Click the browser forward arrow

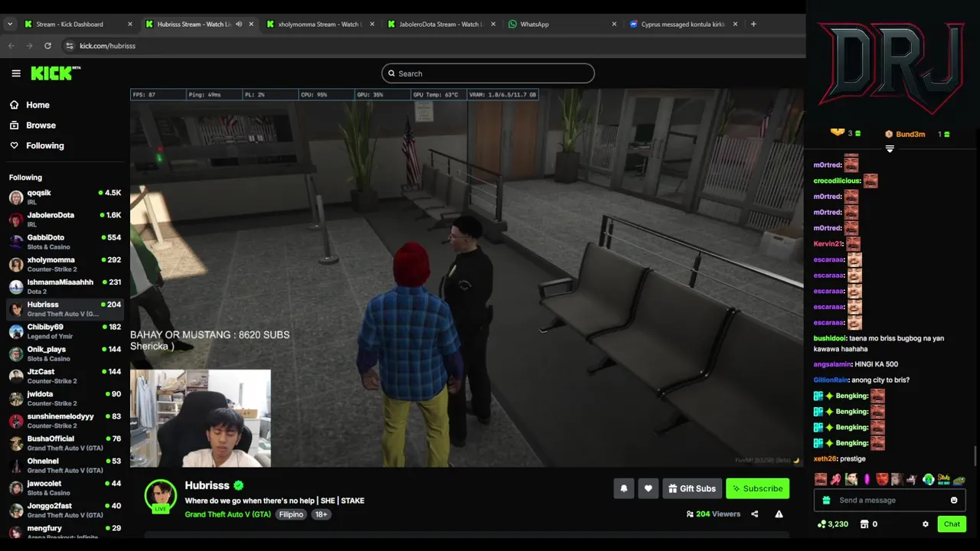29,46
